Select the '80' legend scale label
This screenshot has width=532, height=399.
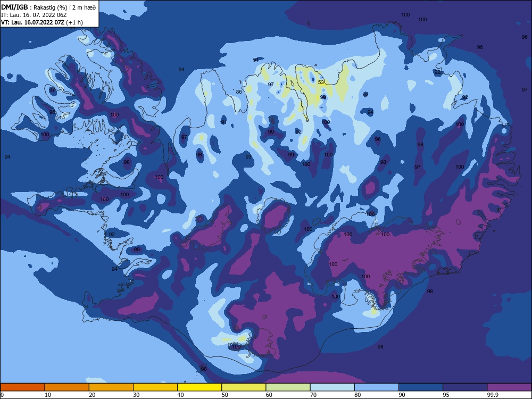(x=358, y=395)
